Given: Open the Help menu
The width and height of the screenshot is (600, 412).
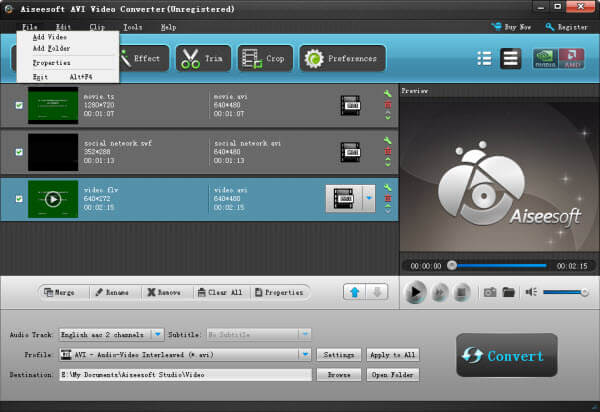Looking at the screenshot, I should click(168, 27).
